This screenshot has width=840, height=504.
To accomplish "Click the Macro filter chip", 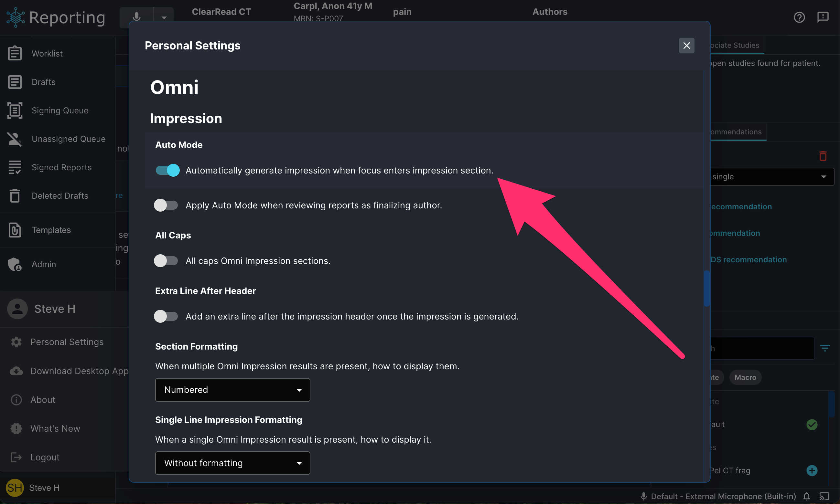I will pos(745,377).
